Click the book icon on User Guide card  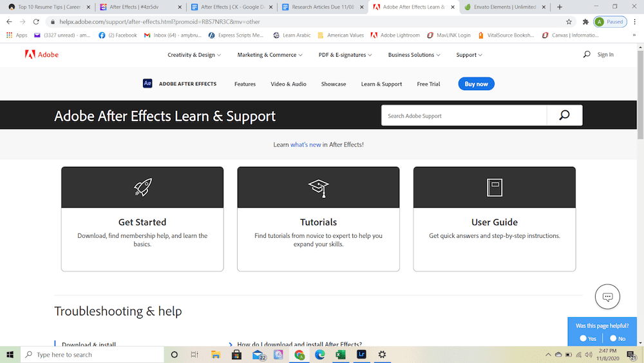click(495, 188)
